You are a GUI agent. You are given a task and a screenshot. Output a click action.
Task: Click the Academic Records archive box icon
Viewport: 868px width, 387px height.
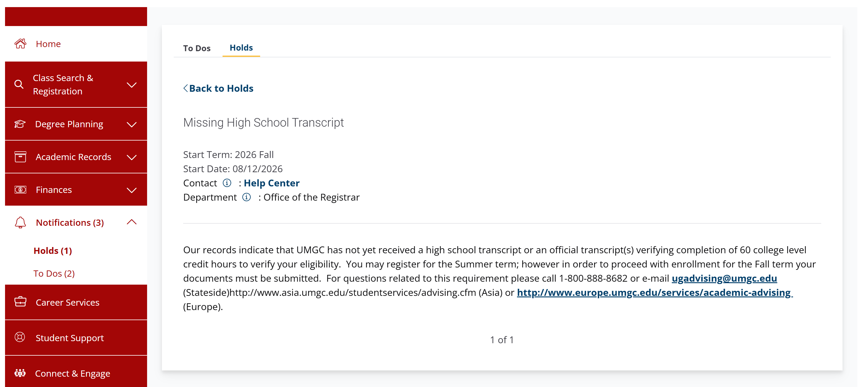pos(20,157)
